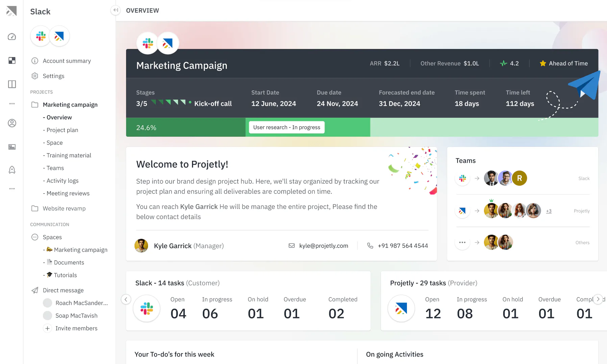
Task: Collapse the Marketing campaign project folder
Action: coord(35,105)
